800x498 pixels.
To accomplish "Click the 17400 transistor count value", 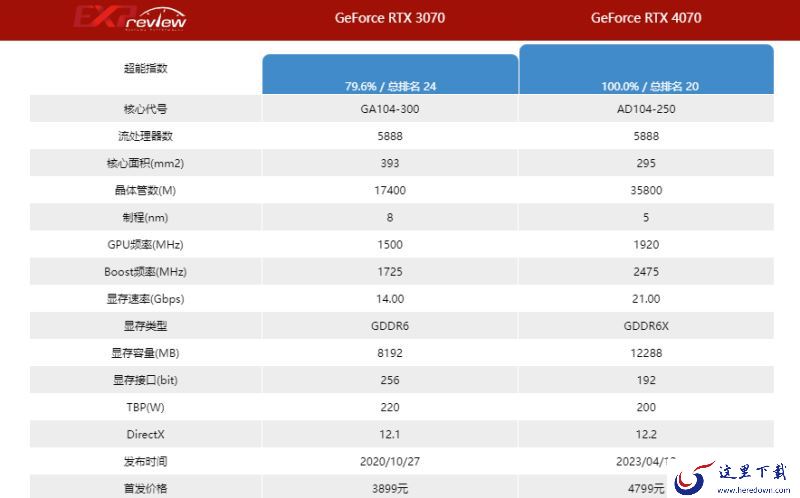I will coord(390,190).
